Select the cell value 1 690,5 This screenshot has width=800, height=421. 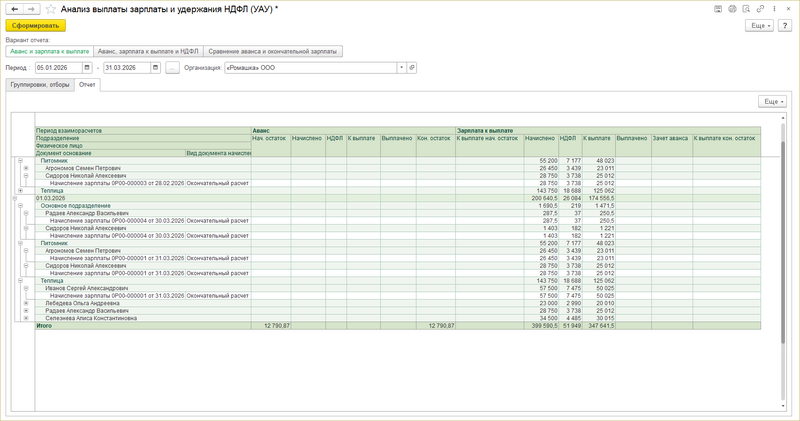(548, 206)
